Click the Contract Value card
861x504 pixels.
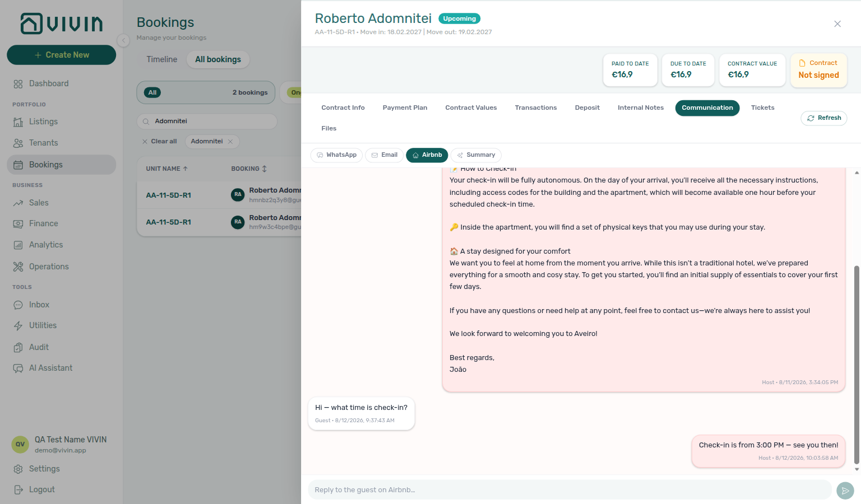tap(752, 70)
